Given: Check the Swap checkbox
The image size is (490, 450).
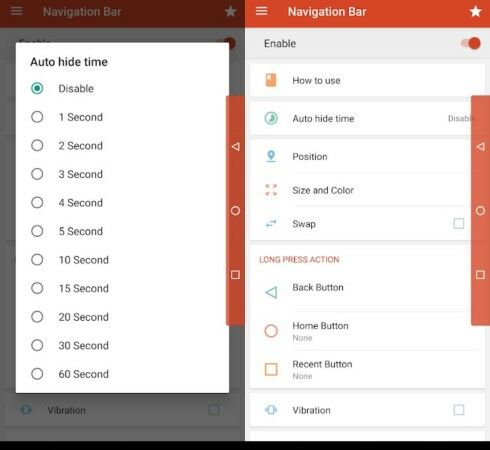Looking at the screenshot, I should (x=459, y=223).
